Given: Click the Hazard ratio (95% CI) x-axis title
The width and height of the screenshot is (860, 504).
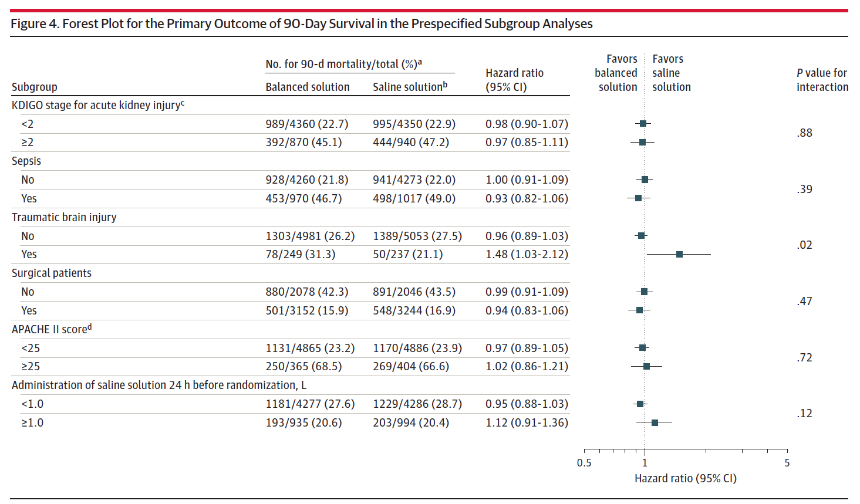Looking at the screenshot, I should coord(685,479).
